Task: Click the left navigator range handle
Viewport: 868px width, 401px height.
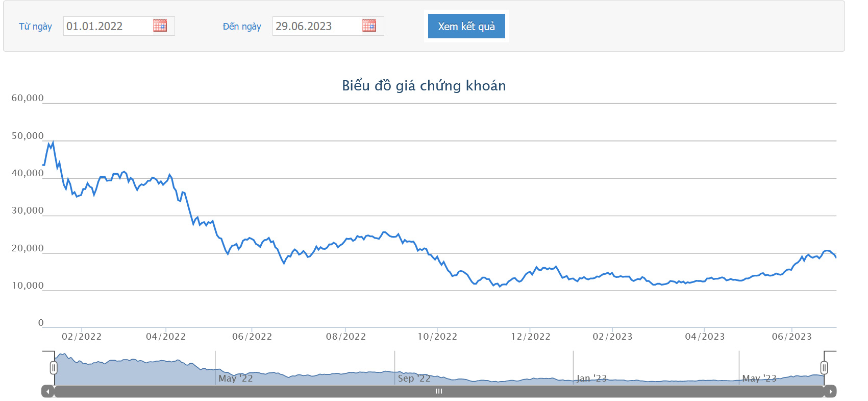Action: click(54, 367)
